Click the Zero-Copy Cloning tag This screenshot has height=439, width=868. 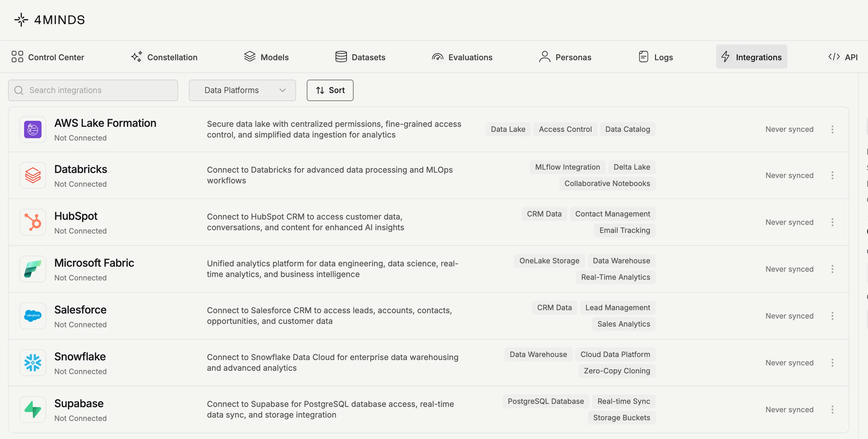pos(617,371)
